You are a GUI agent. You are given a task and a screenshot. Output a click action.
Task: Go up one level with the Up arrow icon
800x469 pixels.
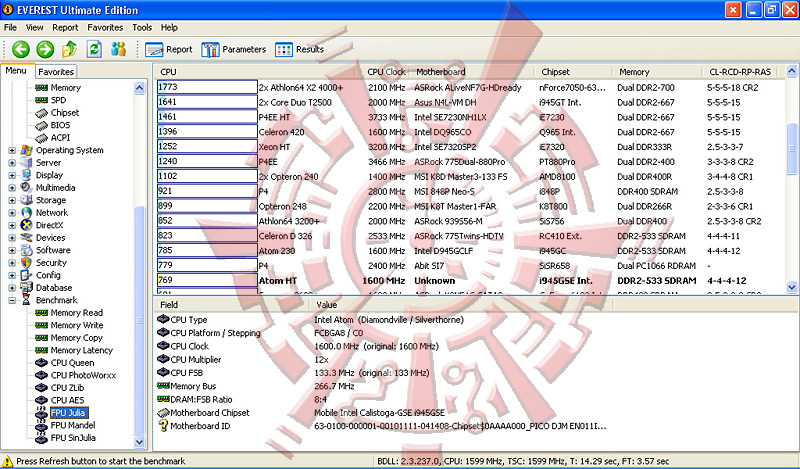tap(69, 50)
